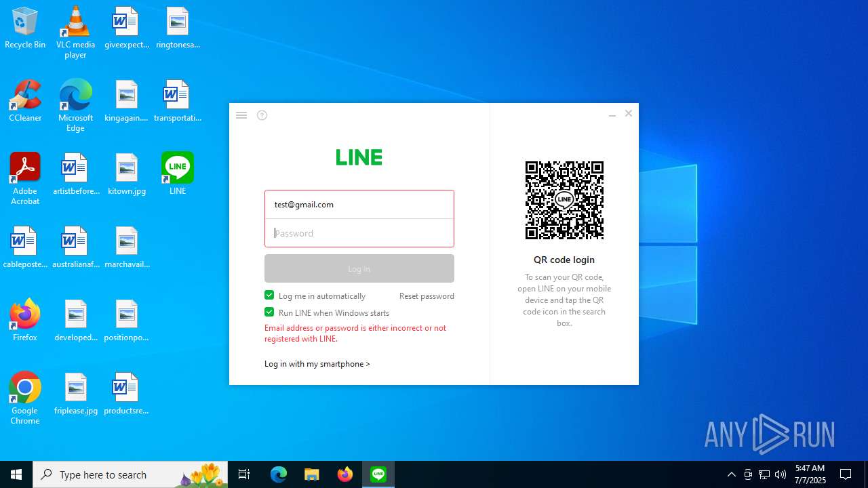The height and width of the screenshot is (488, 868).
Task: Select the cableposte Word document icon
Action: point(25,248)
